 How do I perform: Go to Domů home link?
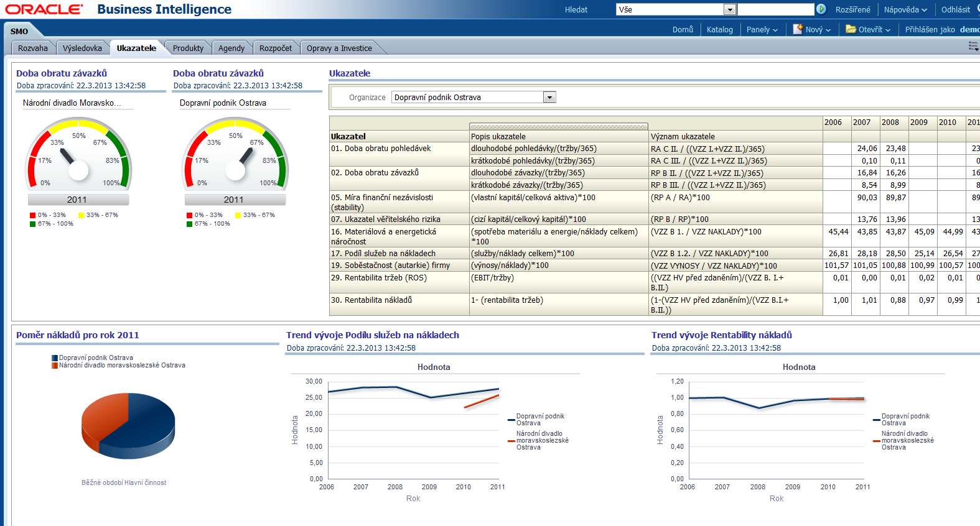[x=683, y=29]
